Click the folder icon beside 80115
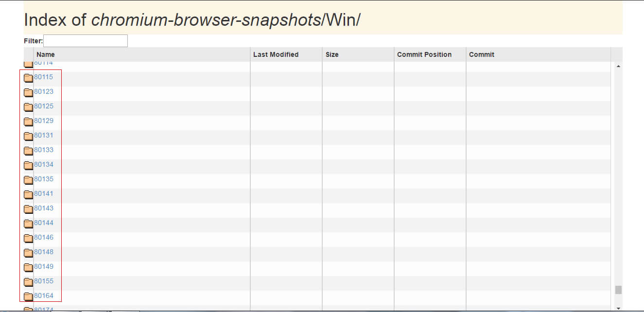644x312 pixels. (29, 78)
